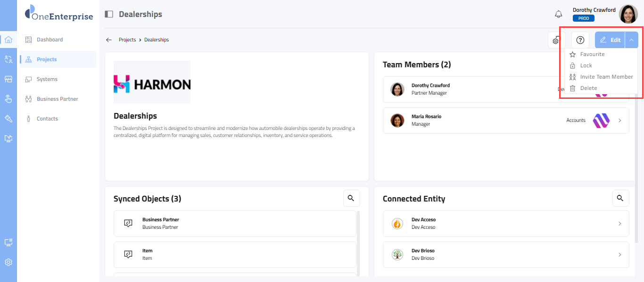Click the back arrow in breadcrumb

pyautogui.click(x=109, y=40)
